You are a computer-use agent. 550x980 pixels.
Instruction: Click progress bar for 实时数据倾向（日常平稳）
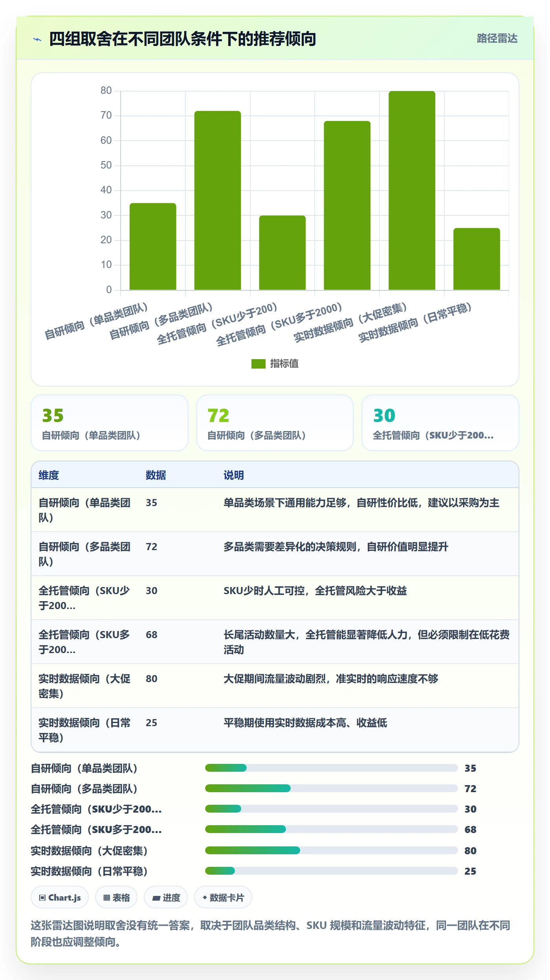[x=331, y=871]
